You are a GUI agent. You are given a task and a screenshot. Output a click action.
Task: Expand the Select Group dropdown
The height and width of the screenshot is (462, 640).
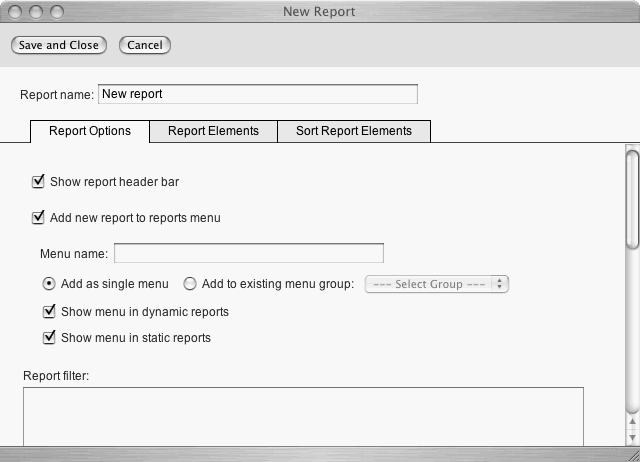(x=437, y=284)
